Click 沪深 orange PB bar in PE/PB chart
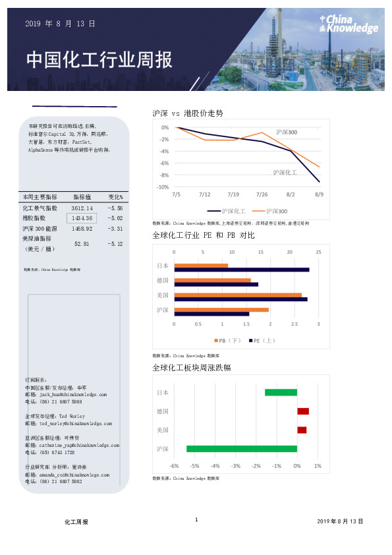392x555 pixels. tap(221, 310)
